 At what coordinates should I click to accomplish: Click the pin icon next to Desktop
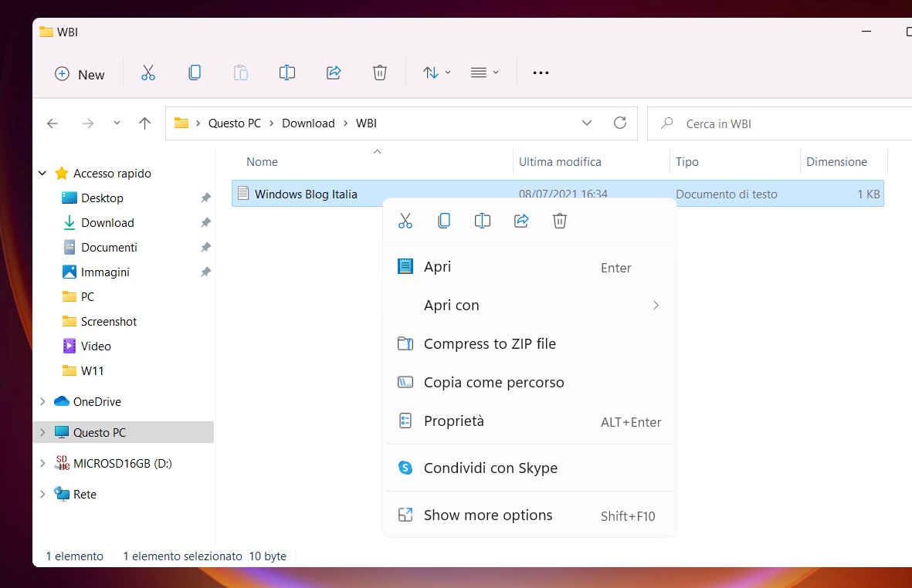pos(205,198)
